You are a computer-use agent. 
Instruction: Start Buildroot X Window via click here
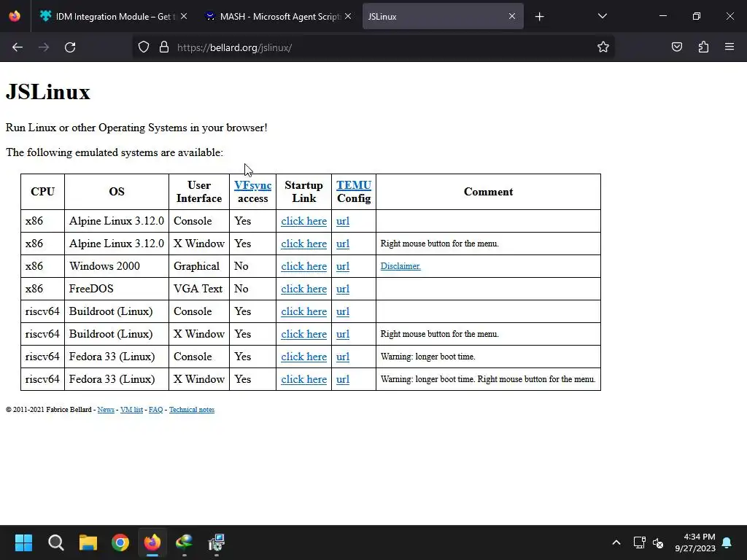[x=304, y=334]
